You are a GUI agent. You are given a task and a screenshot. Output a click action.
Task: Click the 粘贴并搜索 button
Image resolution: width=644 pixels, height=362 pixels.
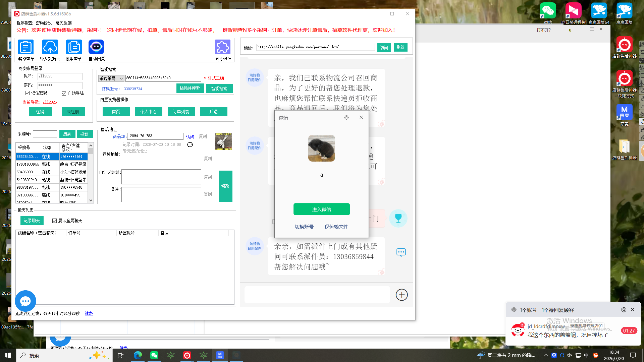[x=190, y=88]
